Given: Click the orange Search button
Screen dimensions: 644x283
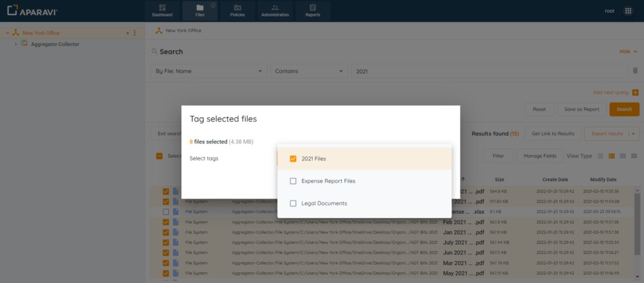Looking at the screenshot, I should coord(624,109).
